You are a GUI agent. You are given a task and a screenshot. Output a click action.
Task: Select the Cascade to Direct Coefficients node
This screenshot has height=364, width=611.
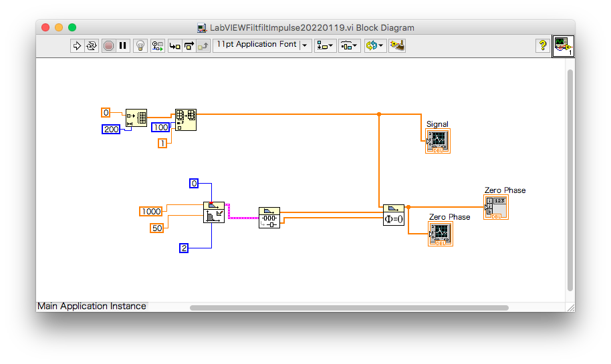coord(269,218)
